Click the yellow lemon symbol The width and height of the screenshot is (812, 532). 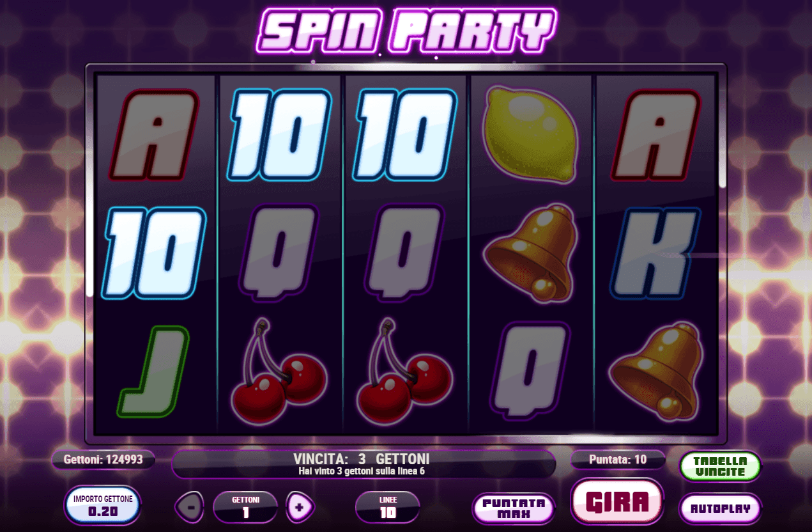[x=530, y=135]
